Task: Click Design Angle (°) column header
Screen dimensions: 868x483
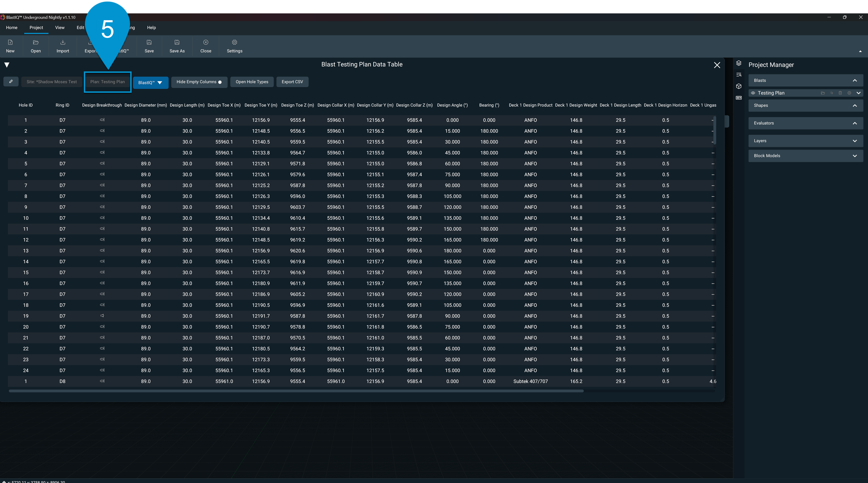Action: tap(452, 105)
